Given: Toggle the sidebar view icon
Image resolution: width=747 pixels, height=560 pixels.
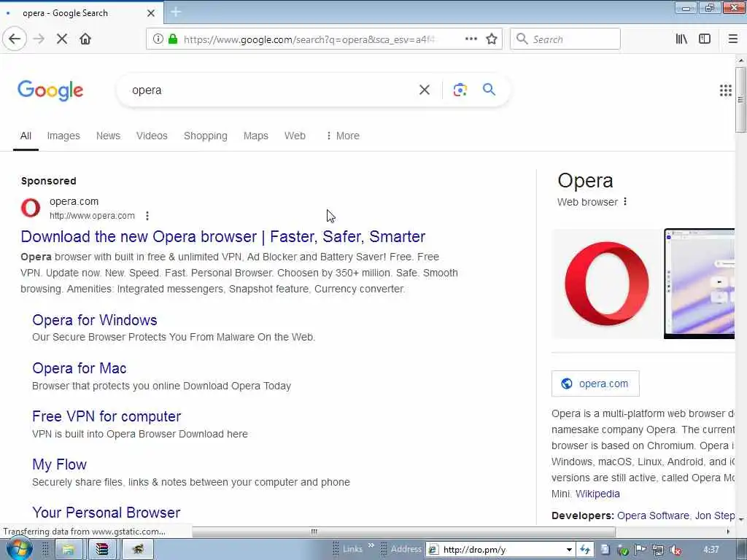Looking at the screenshot, I should click(705, 39).
